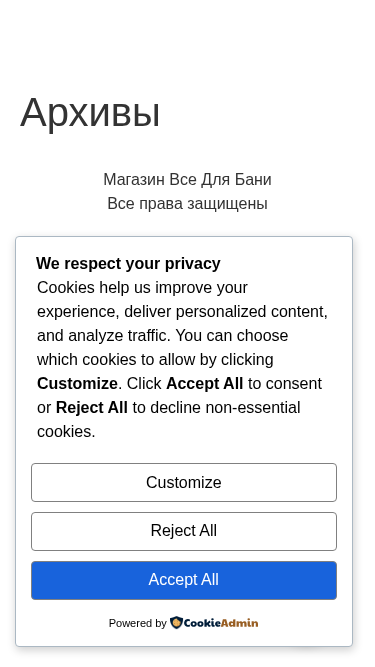Click the to consent text after Accept All
This screenshot has width=375, height=667.
click(285, 383)
